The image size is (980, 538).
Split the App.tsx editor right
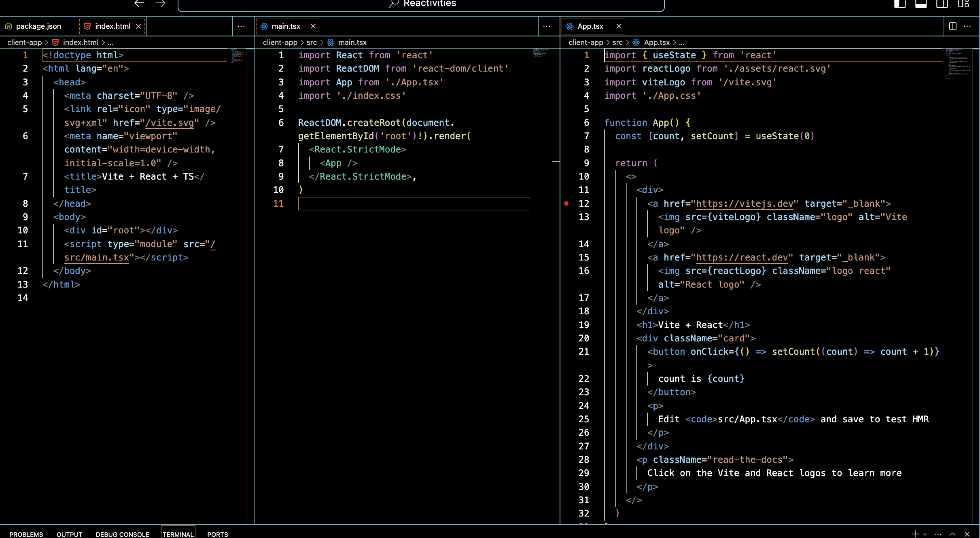(952, 26)
